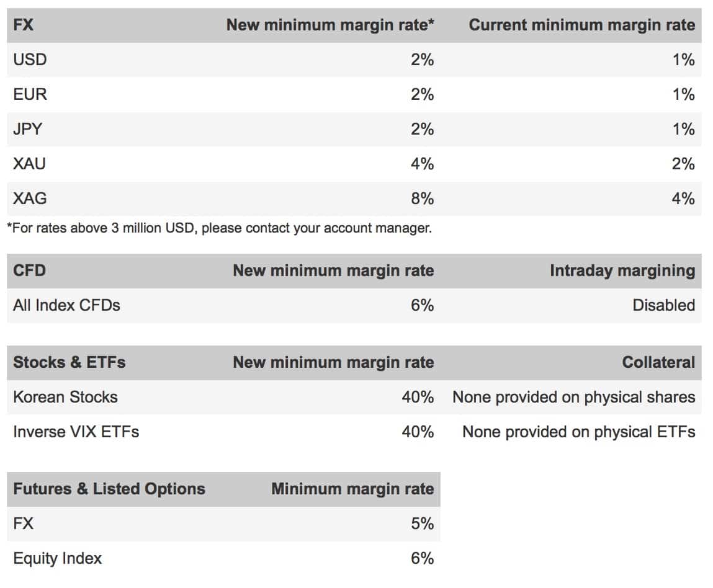Select the 'Equity Index' row label

click(57, 559)
